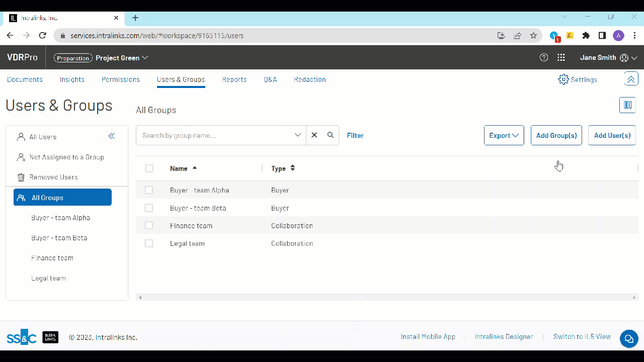This screenshot has height=362, width=644.
Task: Select Finance team in the sidebar
Action: click(52, 258)
